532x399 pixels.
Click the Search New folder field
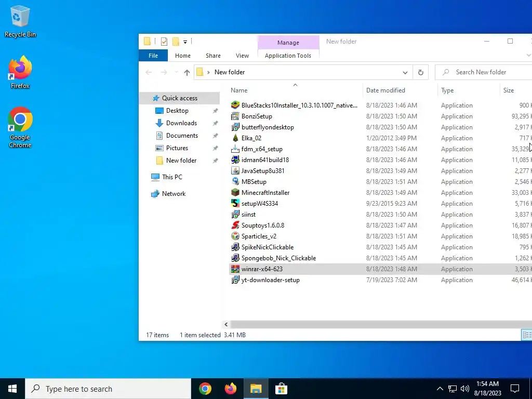[484, 72]
